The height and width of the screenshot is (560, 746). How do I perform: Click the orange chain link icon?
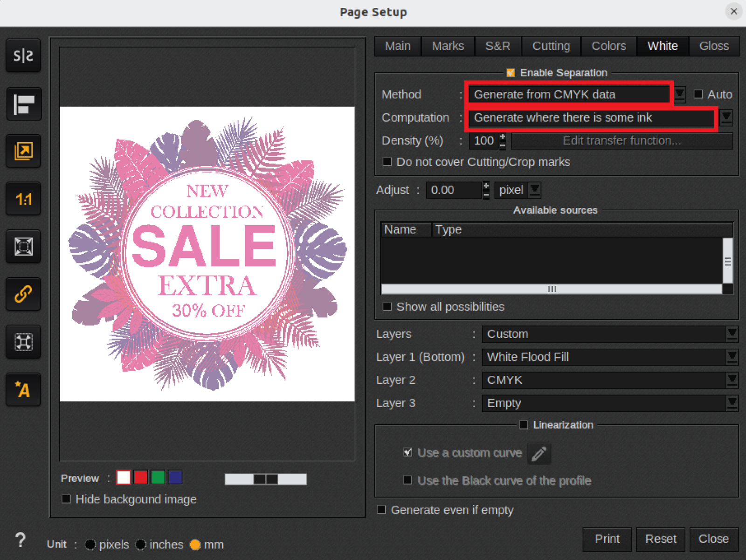point(23,294)
